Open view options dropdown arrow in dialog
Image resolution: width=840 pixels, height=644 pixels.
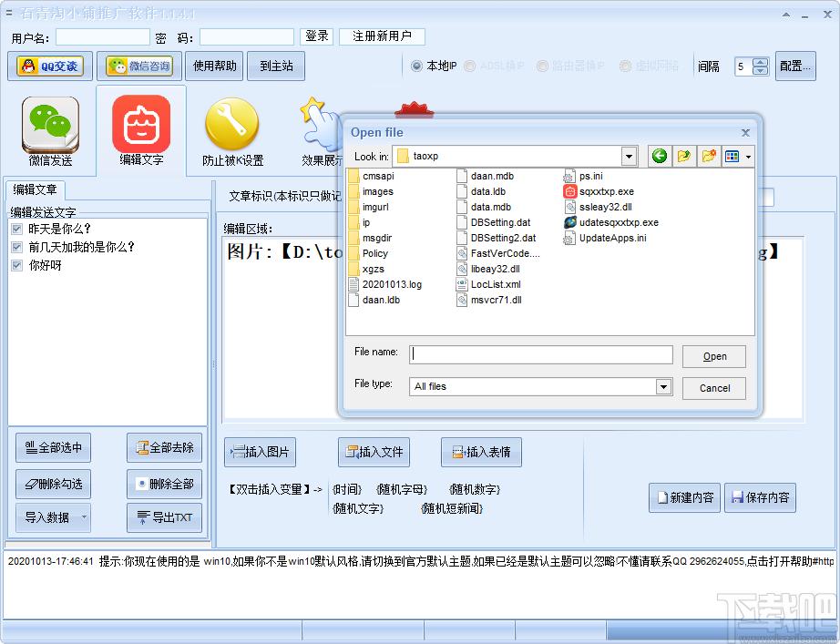tap(748, 157)
